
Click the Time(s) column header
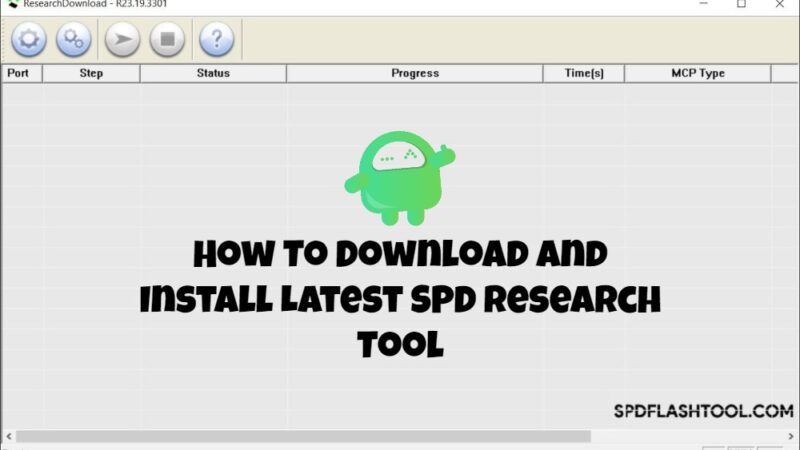[584, 73]
